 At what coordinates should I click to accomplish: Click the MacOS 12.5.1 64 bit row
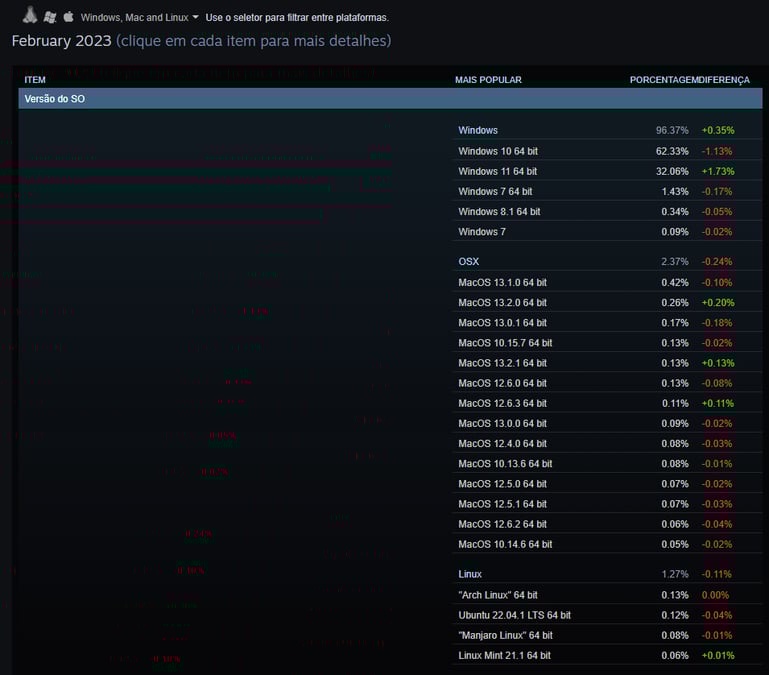click(607, 504)
